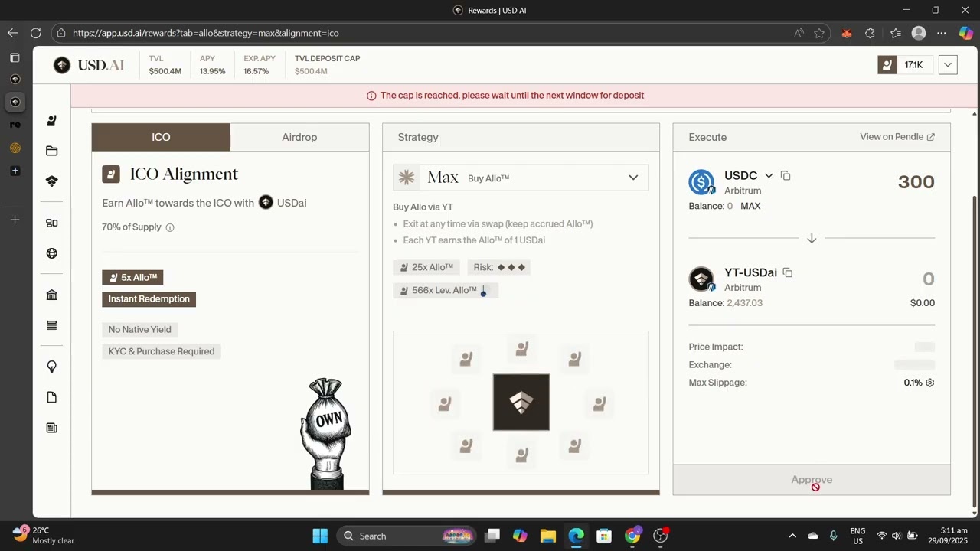Click the lightbulb icon in the sidebar
Image resolution: width=980 pixels, height=551 pixels.
coord(52,367)
